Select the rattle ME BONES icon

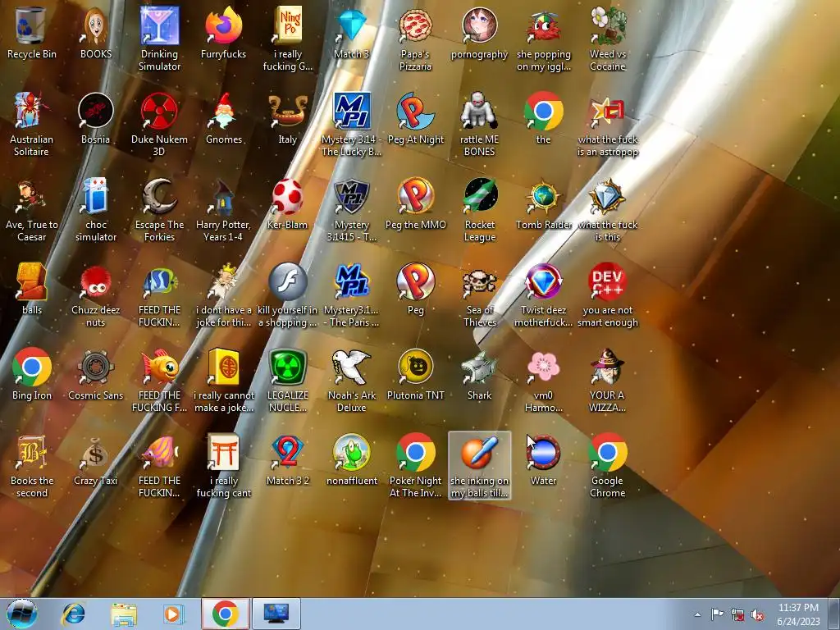pyautogui.click(x=479, y=111)
